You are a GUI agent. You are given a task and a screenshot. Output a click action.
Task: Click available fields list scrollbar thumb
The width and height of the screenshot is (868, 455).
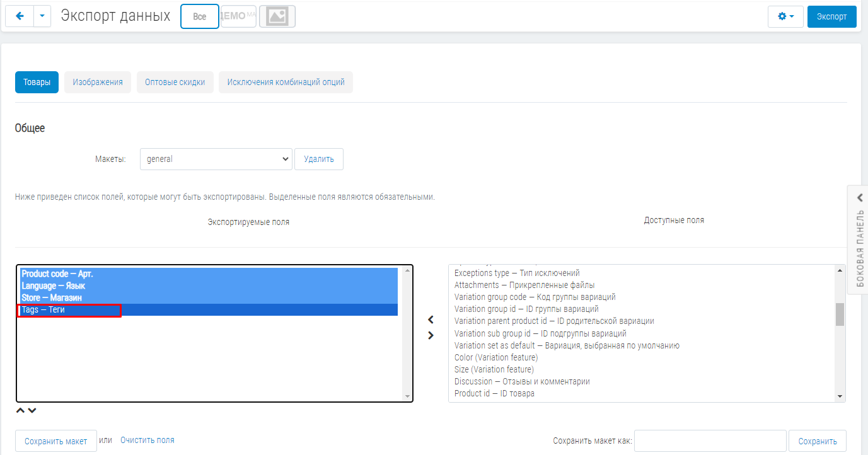pos(840,314)
